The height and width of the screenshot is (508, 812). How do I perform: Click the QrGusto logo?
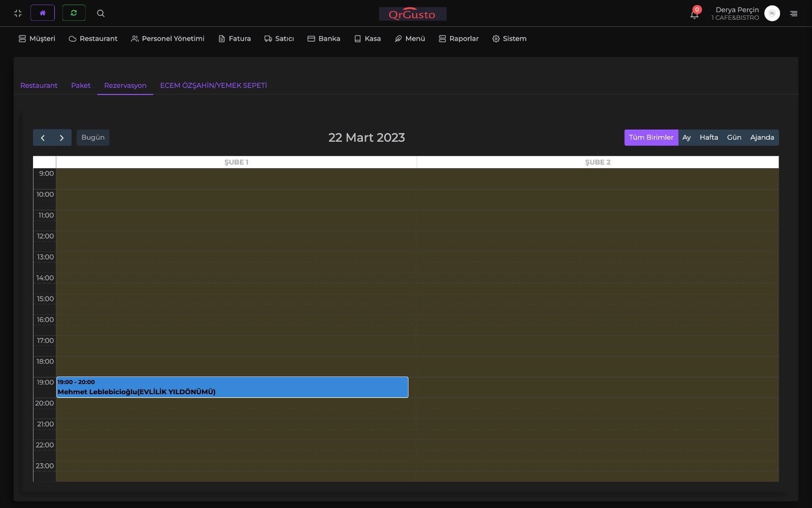(x=412, y=14)
